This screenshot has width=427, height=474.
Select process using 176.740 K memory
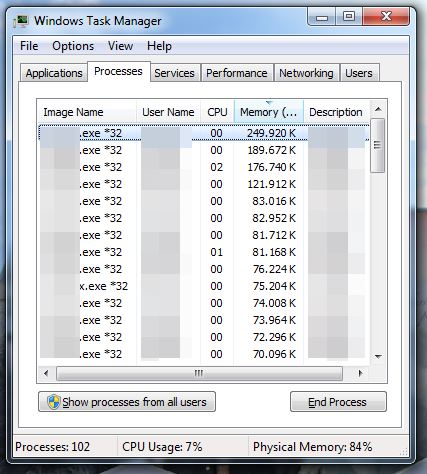click(x=204, y=167)
